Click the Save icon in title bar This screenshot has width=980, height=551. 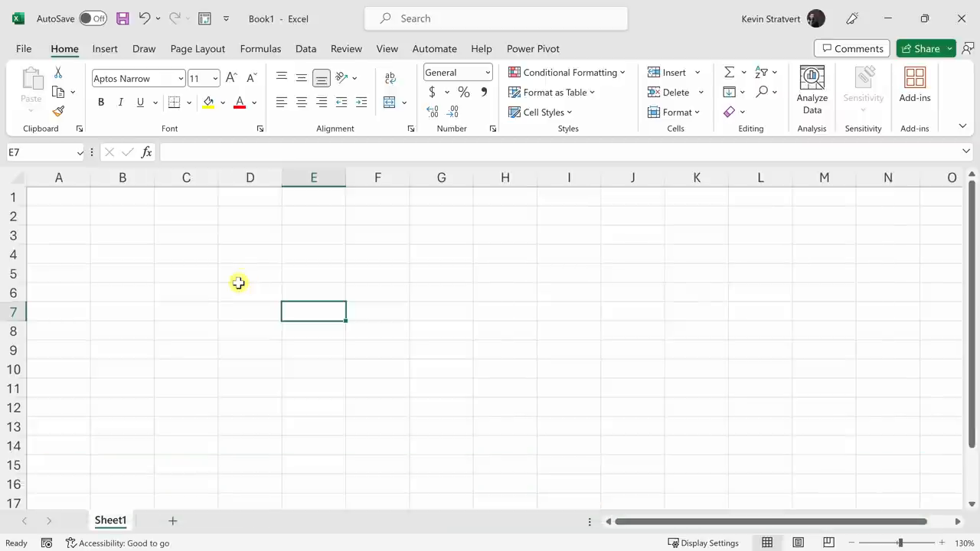point(122,18)
